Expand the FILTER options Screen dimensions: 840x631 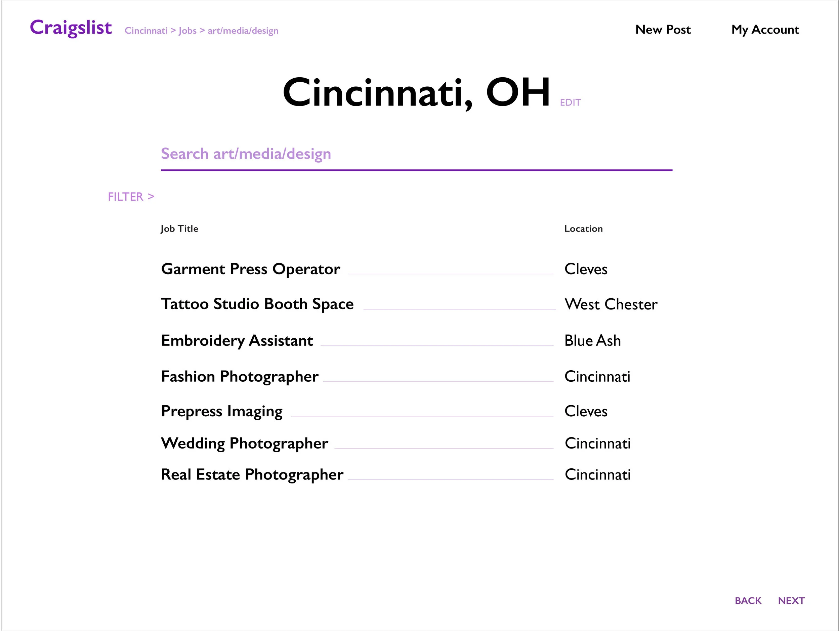[x=131, y=197]
